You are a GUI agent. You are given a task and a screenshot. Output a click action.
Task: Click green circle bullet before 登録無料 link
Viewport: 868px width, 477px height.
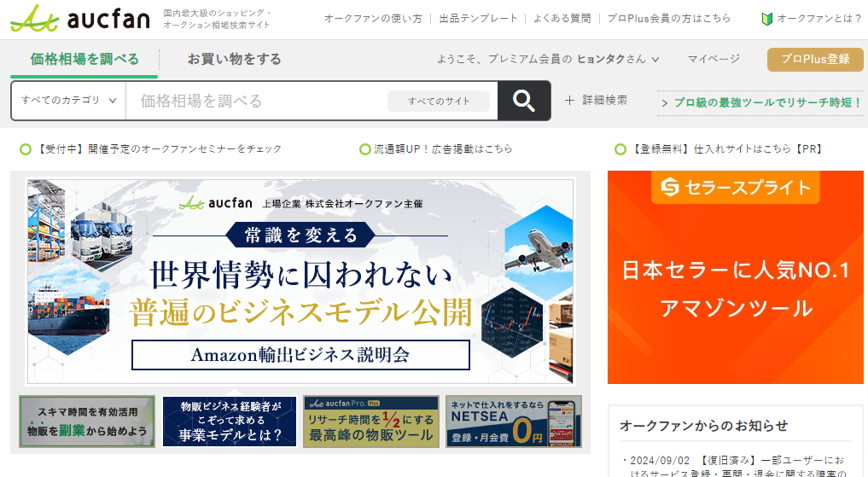click(x=620, y=149)
